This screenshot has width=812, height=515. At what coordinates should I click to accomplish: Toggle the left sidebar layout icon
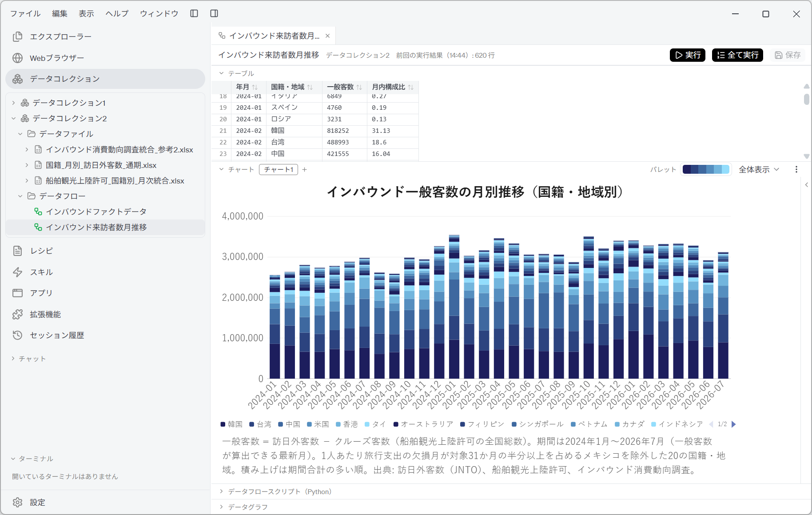tap(194, 13)
